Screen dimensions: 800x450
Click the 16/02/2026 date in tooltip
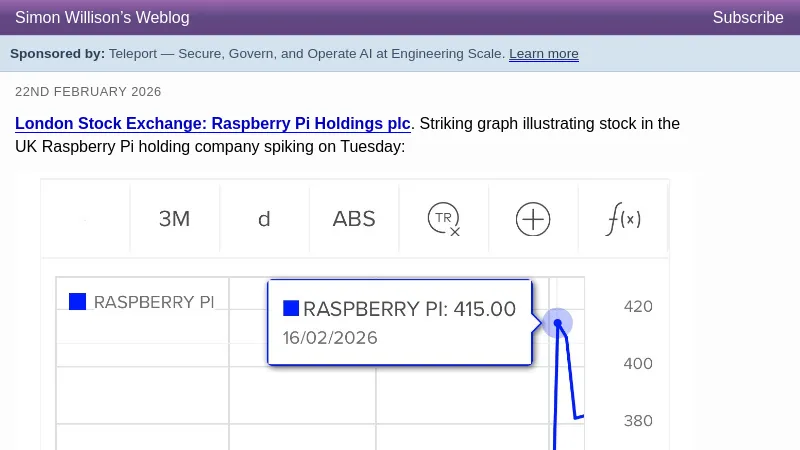pyautogui.click(x=330, y=338)
